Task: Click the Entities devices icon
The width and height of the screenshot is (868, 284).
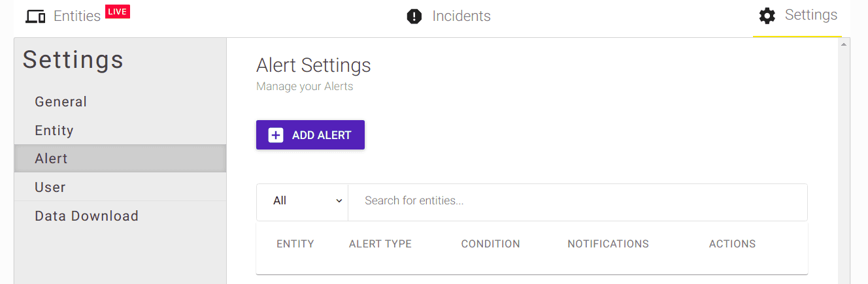Action: pyautogui.click(x=35, y=16)
